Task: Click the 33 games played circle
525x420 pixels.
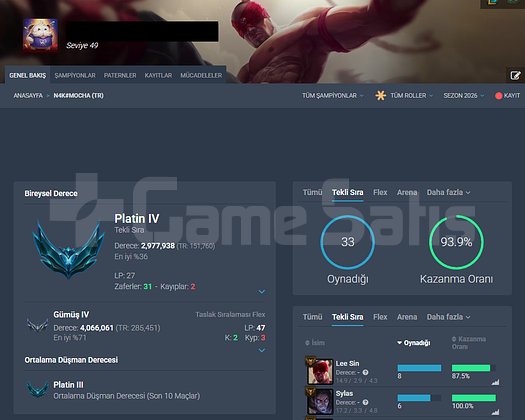Action: click(x=348, y=242)
